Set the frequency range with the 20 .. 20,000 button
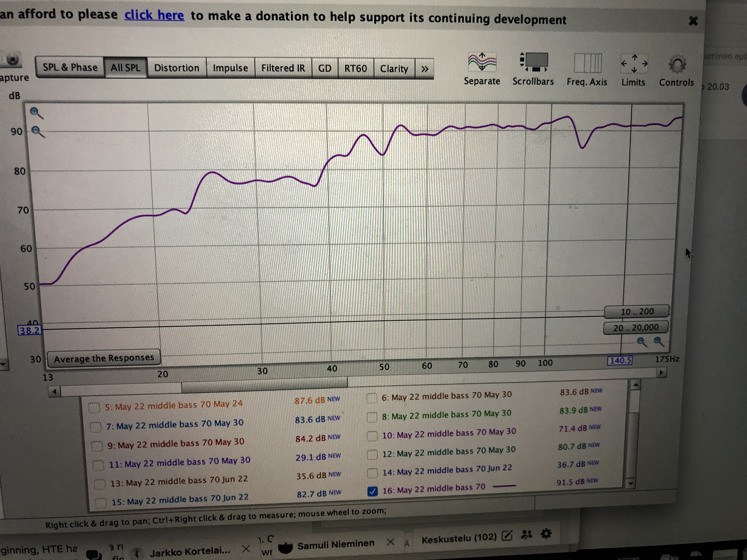Image resolution: width=747 pixels, height=560 pixels. point(635,327)
